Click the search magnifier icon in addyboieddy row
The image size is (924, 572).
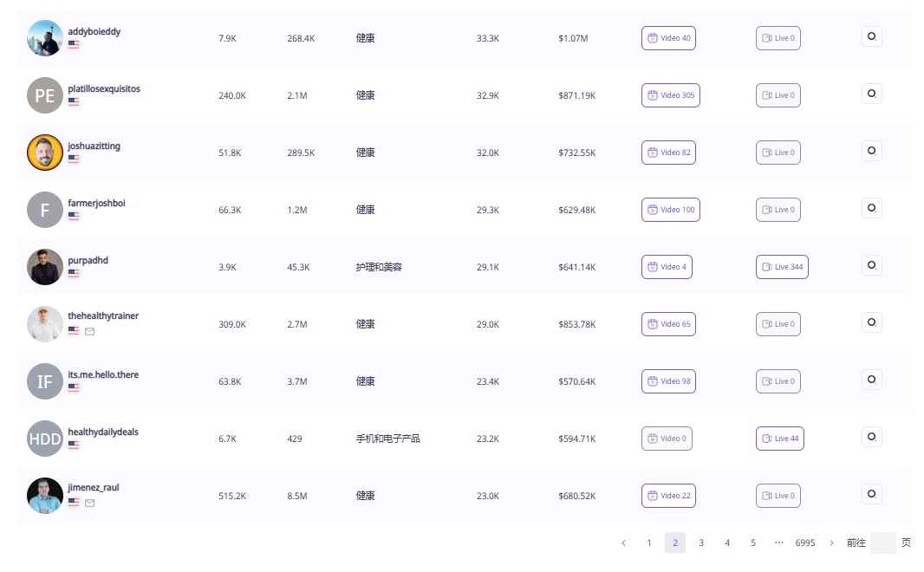(x=871, y=36)
